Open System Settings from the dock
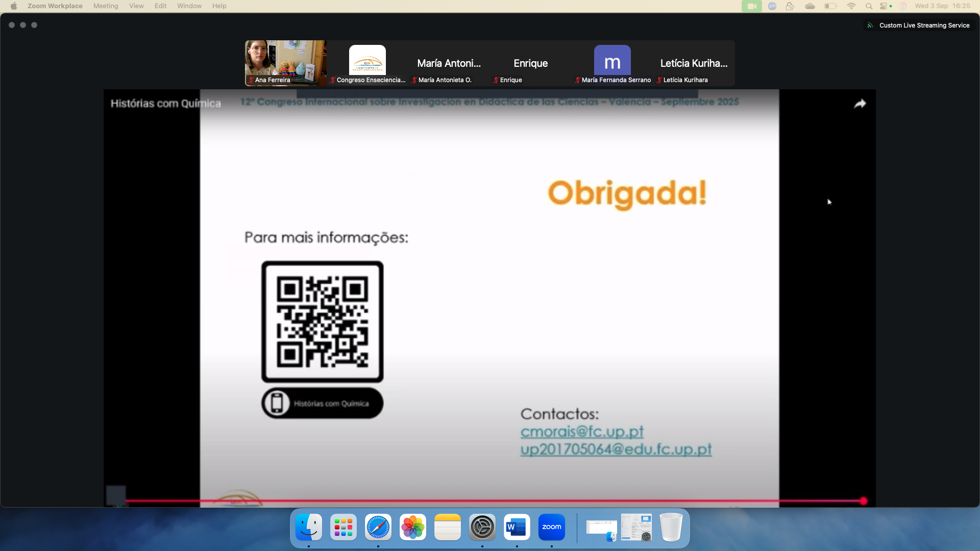980x551 pixels. [x=482, y=527]
